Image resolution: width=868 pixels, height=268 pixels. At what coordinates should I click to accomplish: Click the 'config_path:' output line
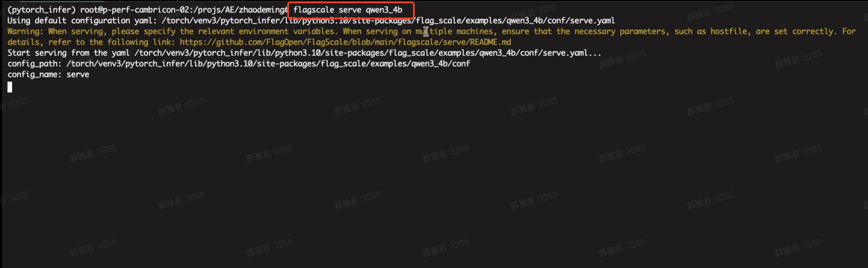coord(239,64)
